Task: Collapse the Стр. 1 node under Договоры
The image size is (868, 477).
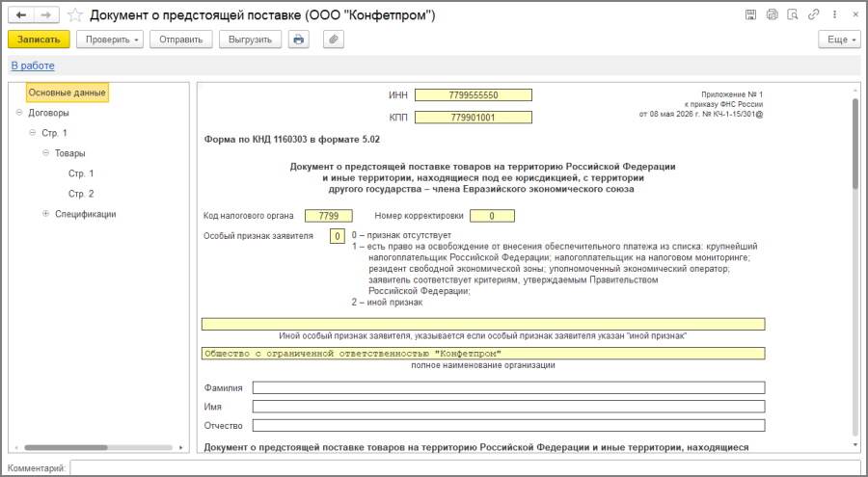Action: click(x=32, y=133)
